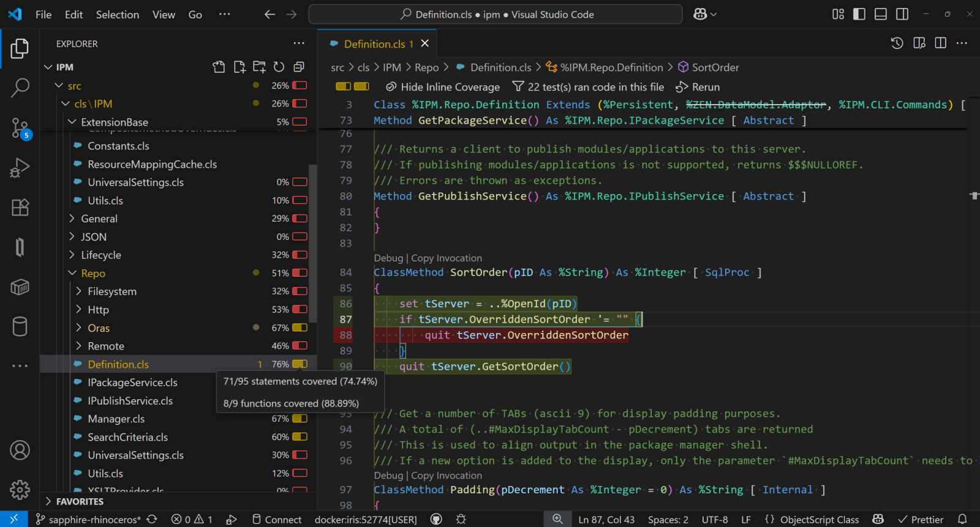
Task: Expand the FAVORITES section
Action: [80, 501]
